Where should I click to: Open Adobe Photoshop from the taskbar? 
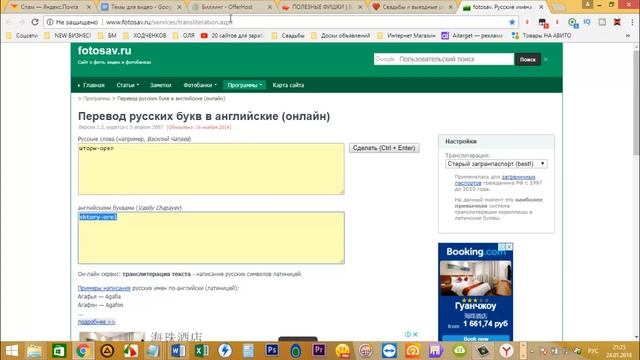pos(272,350)
